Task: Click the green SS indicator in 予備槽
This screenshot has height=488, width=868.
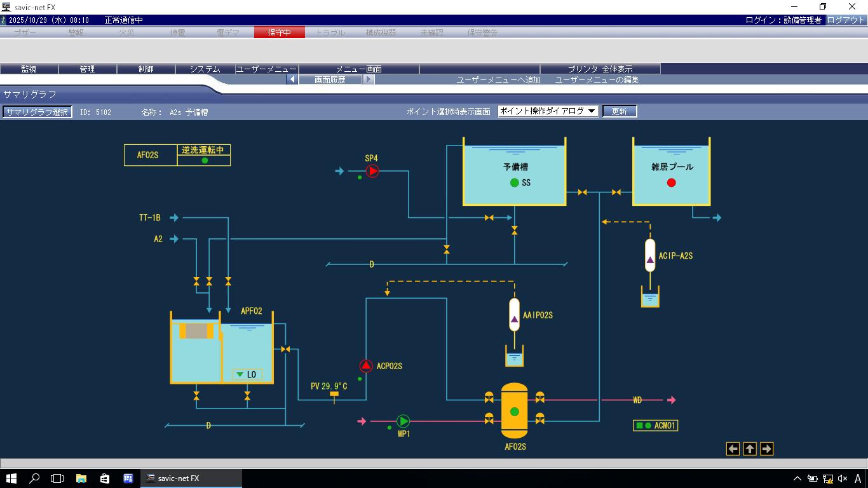Action: click(x=514, y=183)
